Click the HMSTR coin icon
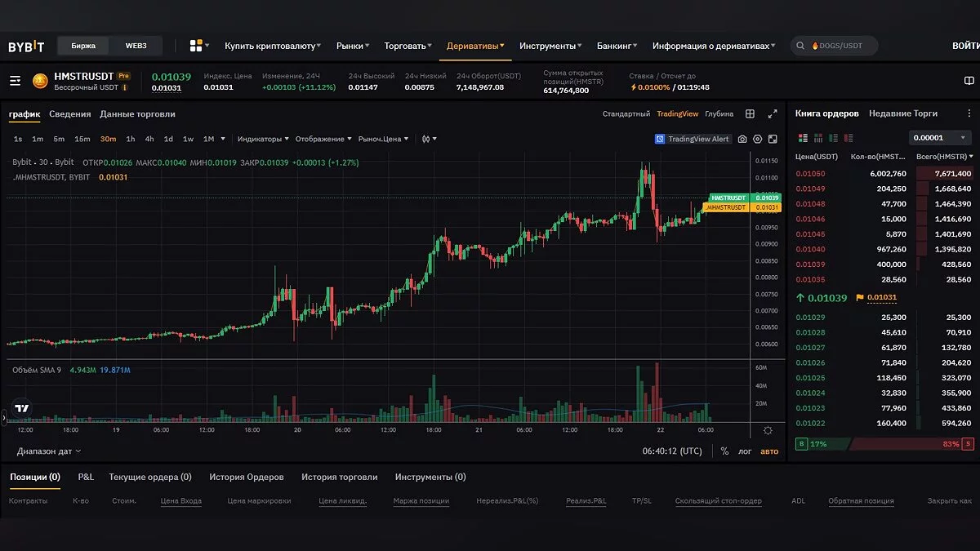This screenshot has height=551, width=980. click(x=39, y=81)
